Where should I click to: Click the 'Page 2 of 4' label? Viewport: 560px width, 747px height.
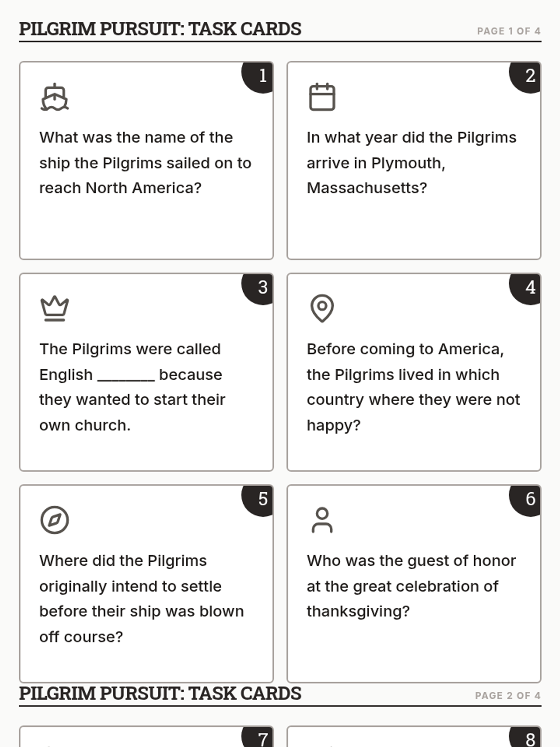508,696
